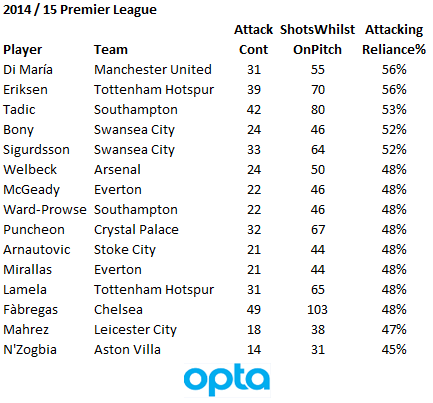Click the Arsenal team cell

[x=117, y=170]
